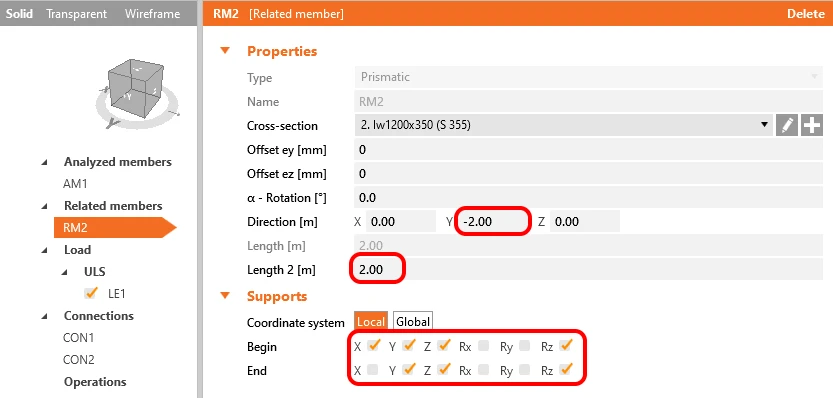Toggle Begin support Rx checkbox
833x398 pixels.
pyautogui.click(x=483, y=346)
